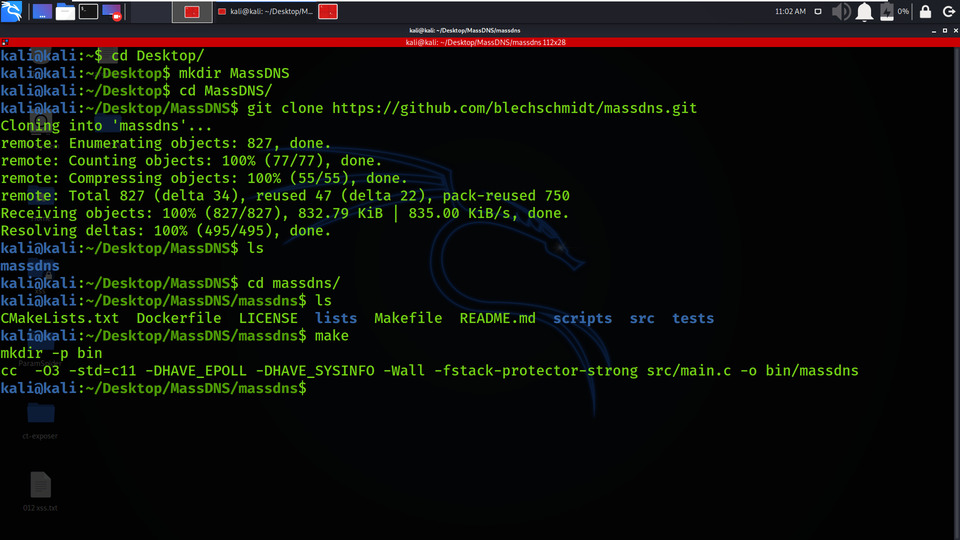Click the lists directory name
The height and width of the screenshot is (540, 960).
[x=336, y=318]
